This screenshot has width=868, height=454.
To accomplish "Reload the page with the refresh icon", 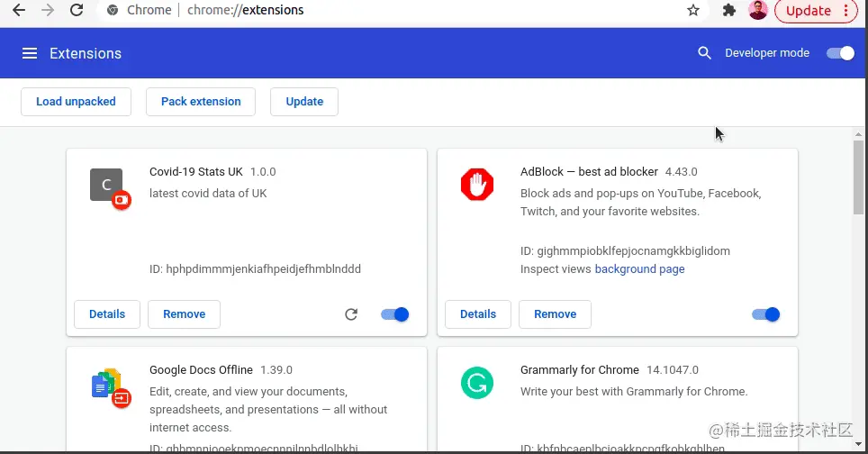I will click(77, 10).
